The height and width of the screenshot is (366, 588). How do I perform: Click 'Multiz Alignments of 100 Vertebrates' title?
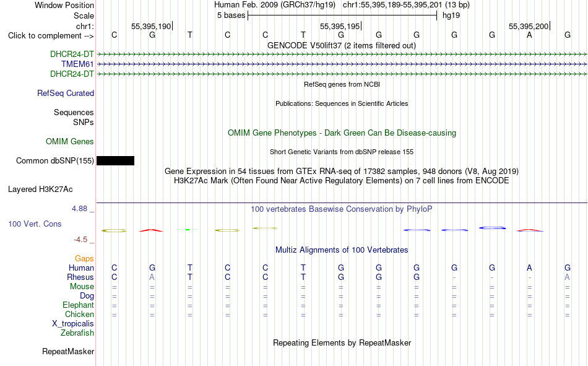click(342, 250)
